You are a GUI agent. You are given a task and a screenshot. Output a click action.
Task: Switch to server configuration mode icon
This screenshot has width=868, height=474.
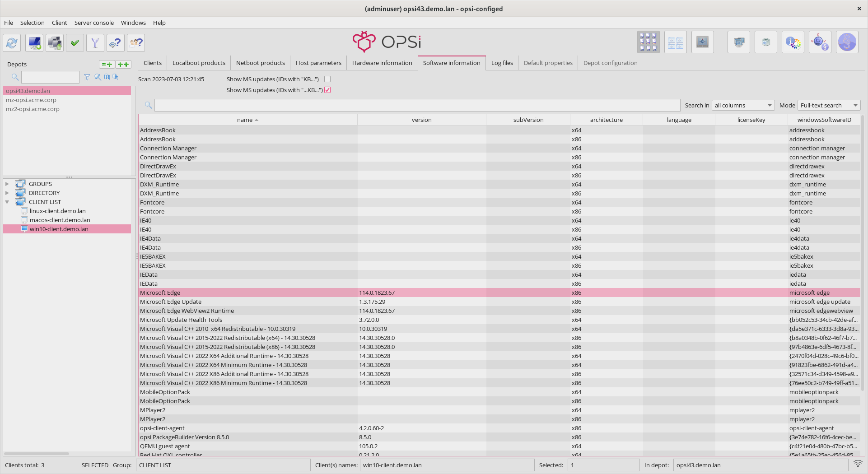pyautogui.click(x=703, y=42)
